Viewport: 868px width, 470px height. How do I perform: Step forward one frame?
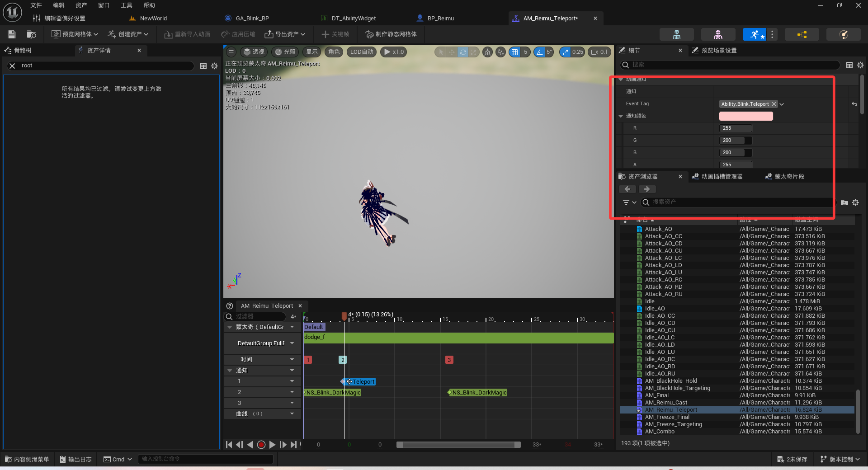pos(283,445)
